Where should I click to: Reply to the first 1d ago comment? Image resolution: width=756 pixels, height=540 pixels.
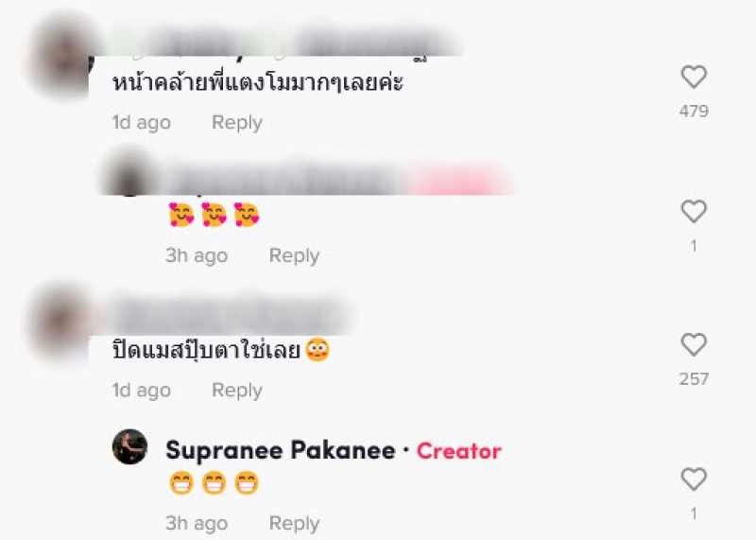(x=237, y=123)
